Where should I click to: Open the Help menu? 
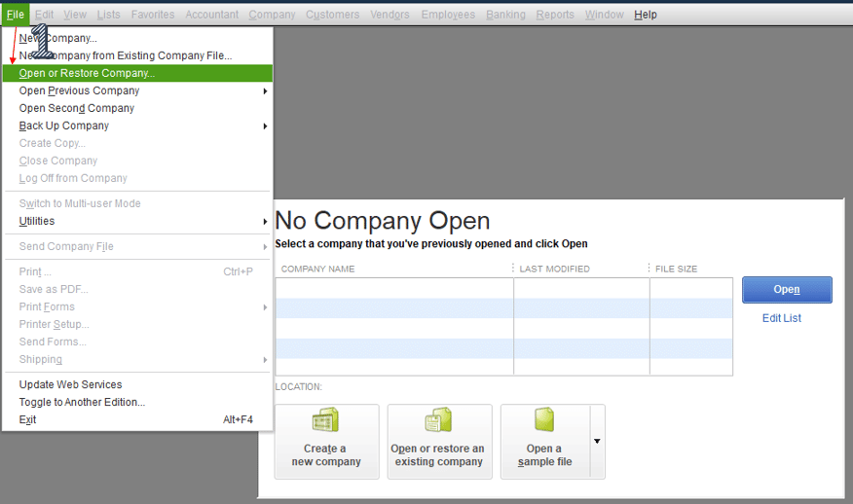(x=646, y=15)
